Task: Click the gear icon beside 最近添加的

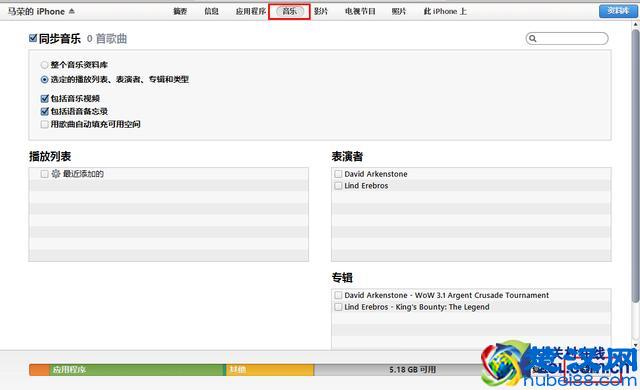Action: (56, 174)
